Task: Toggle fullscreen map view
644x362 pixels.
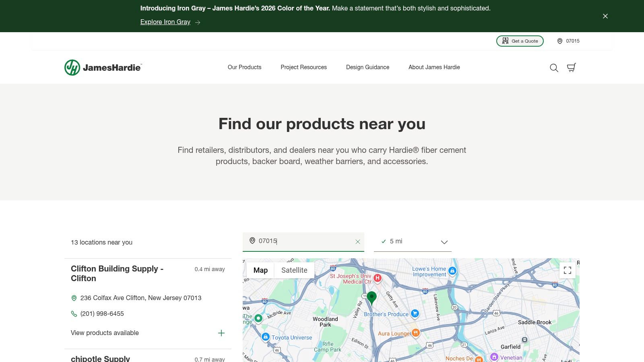Action: 568,270
